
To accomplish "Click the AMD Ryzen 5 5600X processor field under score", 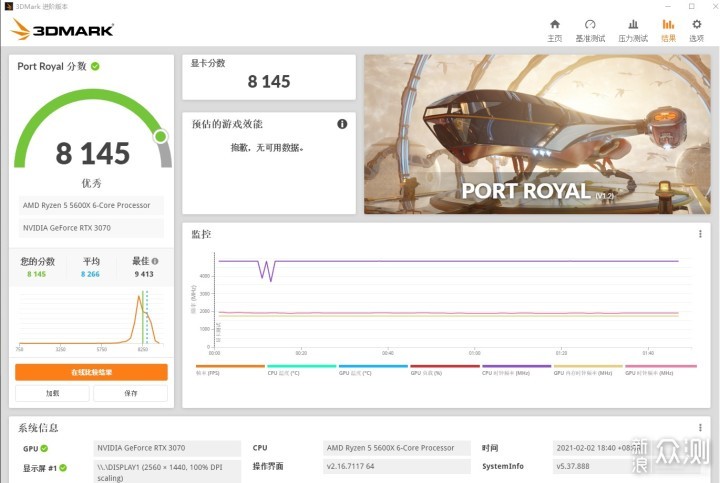I will pos(91,205).
